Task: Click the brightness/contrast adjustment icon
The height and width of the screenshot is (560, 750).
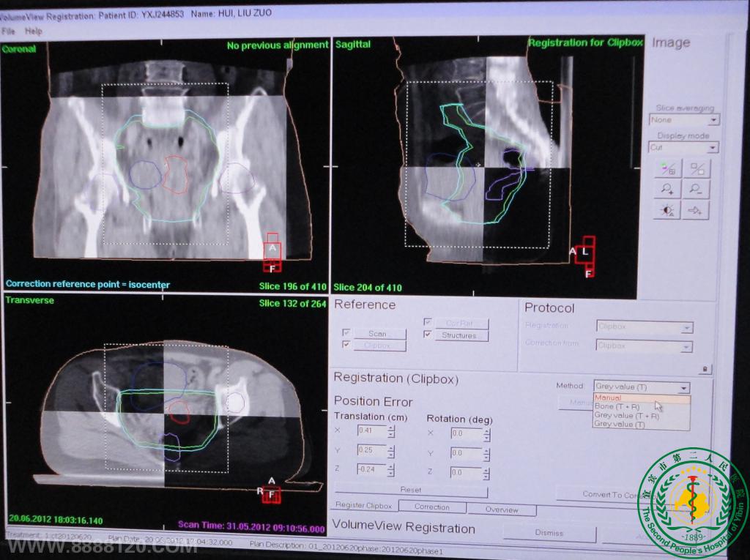Action: click(667, 211)
